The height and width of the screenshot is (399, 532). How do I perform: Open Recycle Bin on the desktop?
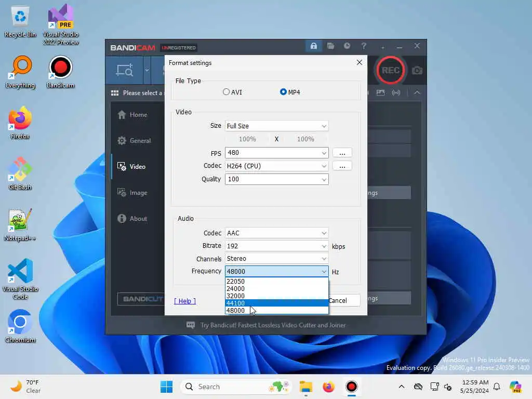coord(20,22)
